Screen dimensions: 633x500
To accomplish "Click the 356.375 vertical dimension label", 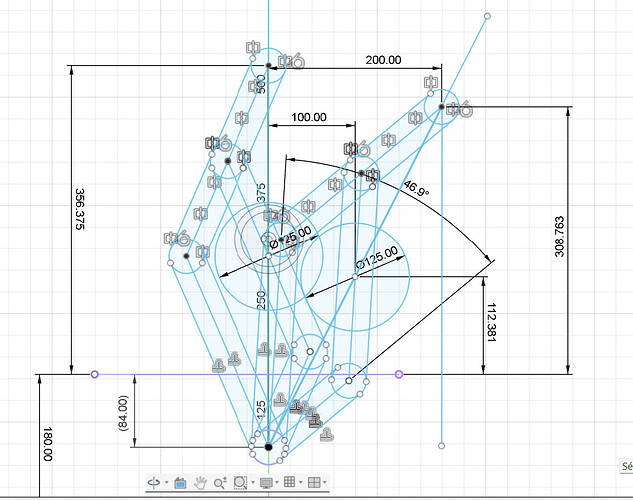I will [80, 209].
